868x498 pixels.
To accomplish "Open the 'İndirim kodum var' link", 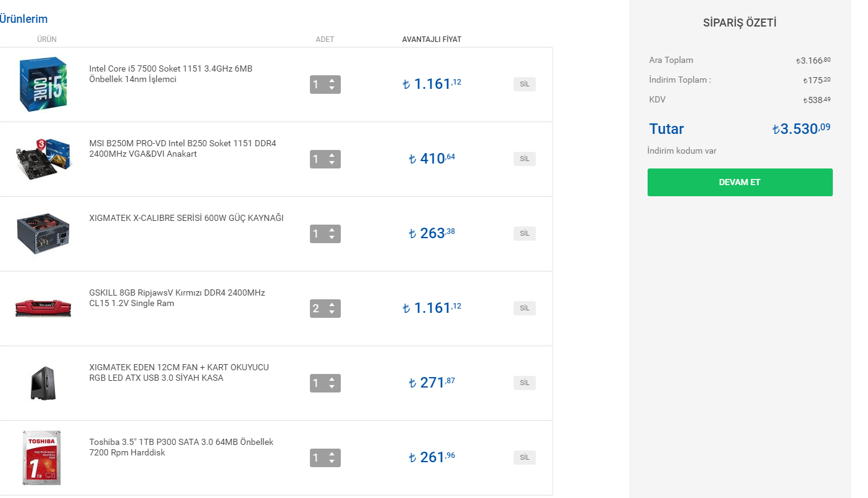I will click(682, 151).
